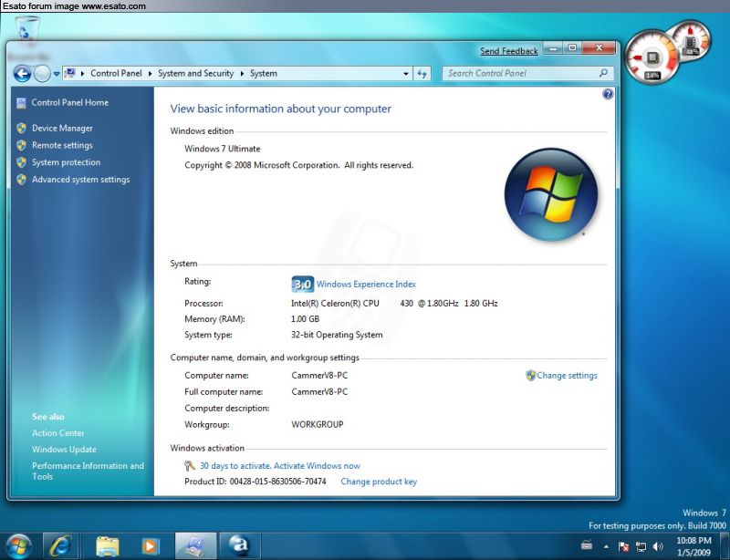Viewport: 730px width, 560px height.
Task: Click the shield icon beside Remote settings
Action: 21,145
